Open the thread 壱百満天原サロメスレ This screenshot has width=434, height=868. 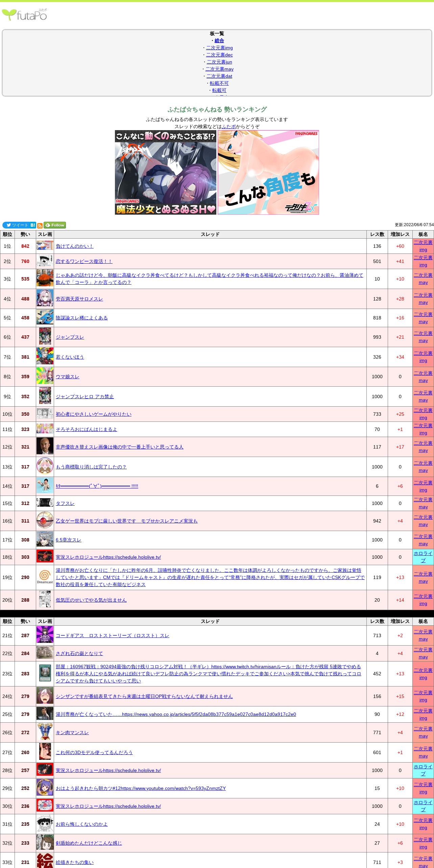79,299
